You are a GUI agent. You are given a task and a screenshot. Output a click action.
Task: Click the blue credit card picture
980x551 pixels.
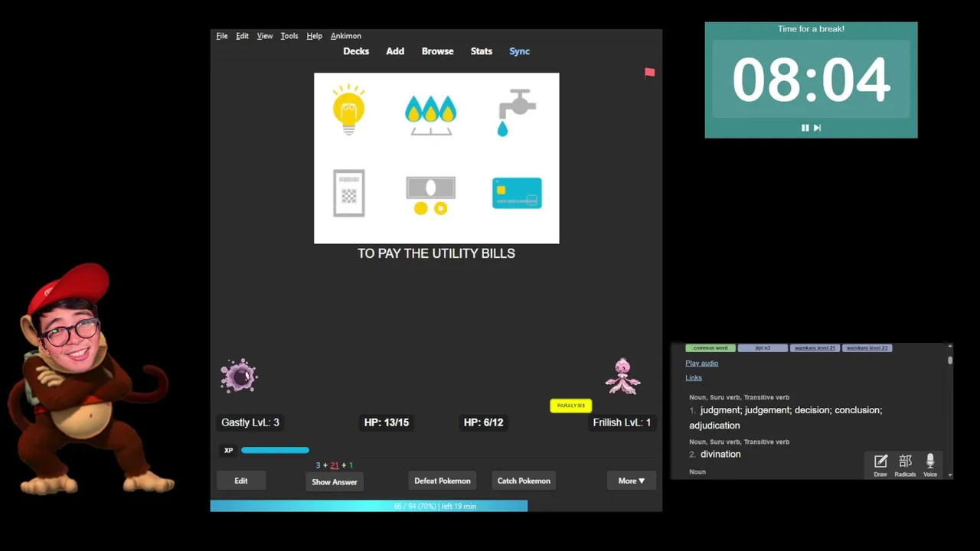[x=517, y=193]
